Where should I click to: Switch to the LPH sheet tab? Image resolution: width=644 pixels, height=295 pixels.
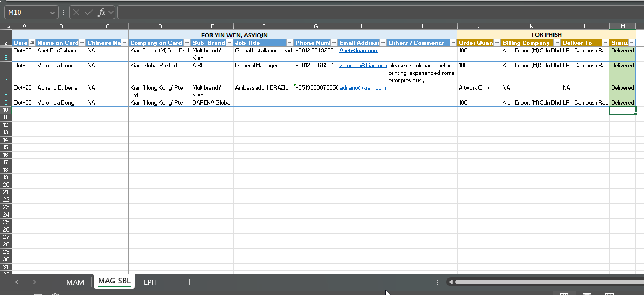[x=150, y=282]
